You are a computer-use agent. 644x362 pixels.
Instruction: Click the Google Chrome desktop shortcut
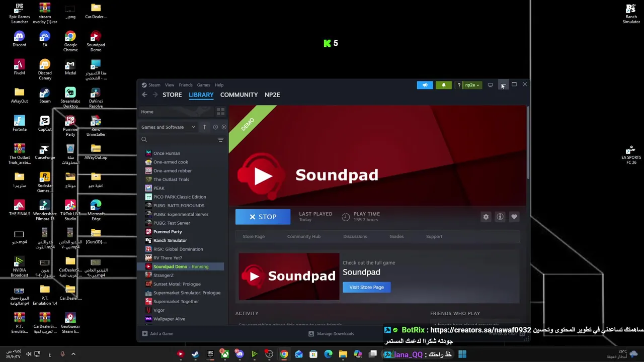click(70, 41)
